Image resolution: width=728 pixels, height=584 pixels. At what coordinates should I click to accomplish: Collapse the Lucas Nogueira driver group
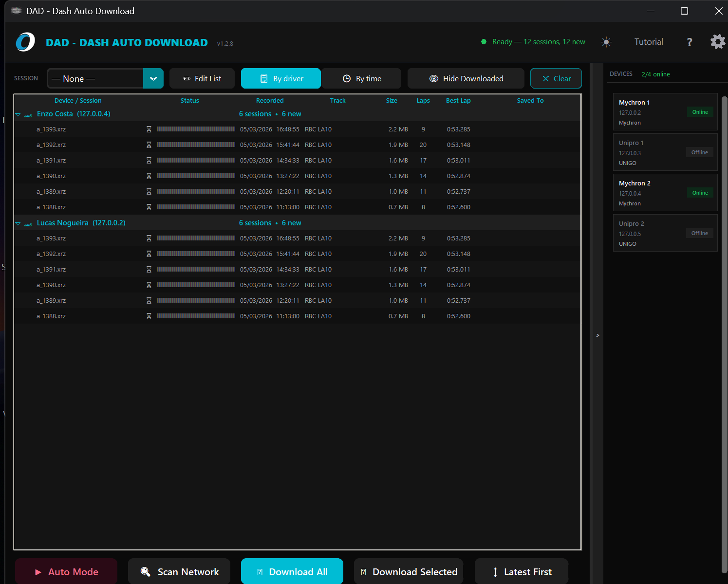pyautogui.click(x=18, y=224)
